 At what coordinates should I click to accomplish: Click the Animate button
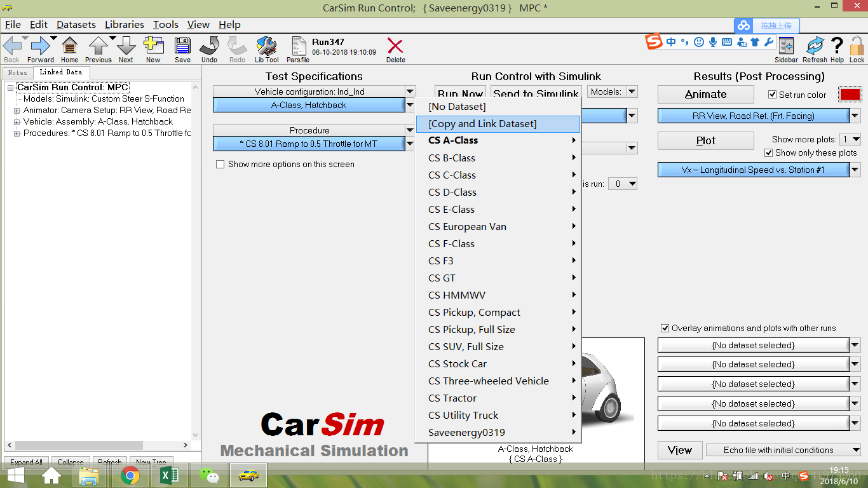pyautogui.click(x=705, y=94)
